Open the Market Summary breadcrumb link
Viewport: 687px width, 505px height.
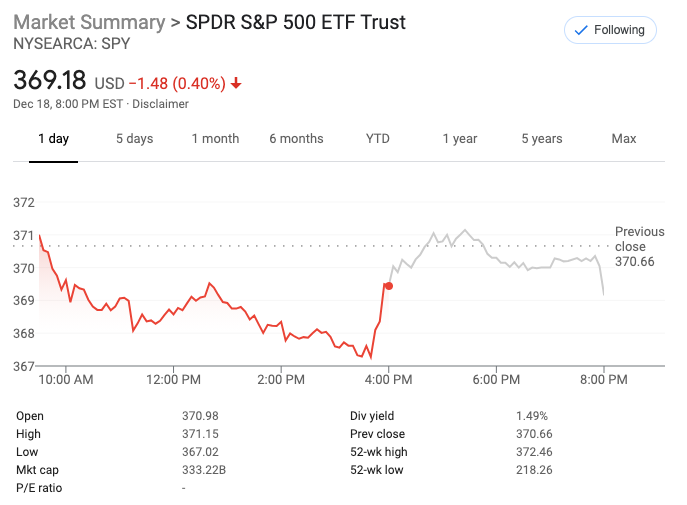[88, 21]
